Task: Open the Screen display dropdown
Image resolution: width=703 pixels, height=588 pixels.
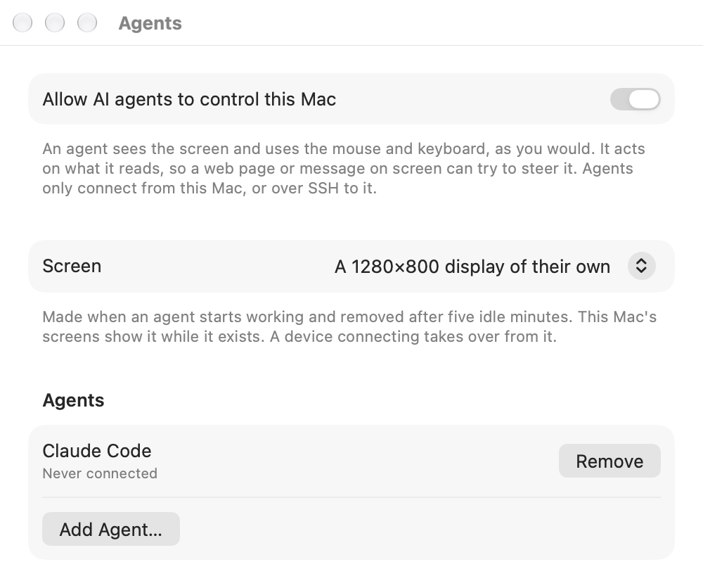Action: (642, 266)
